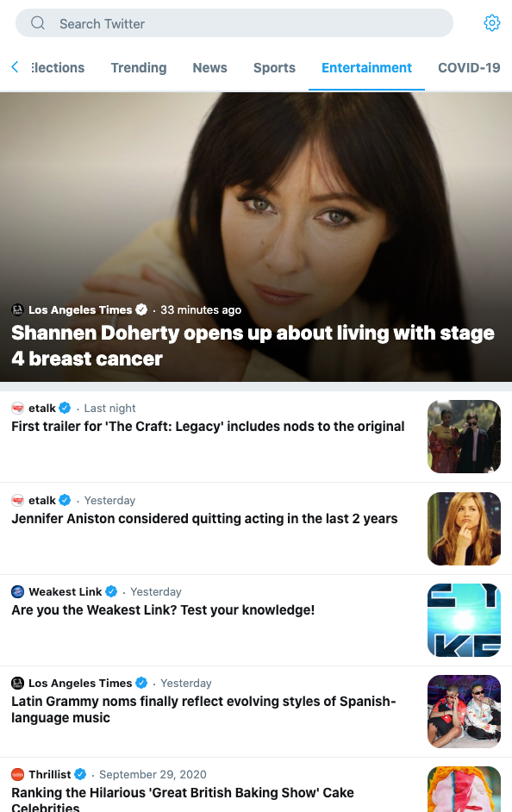
Task: Open the News tab
Action: pyautogui.click(x=209, y=68)
